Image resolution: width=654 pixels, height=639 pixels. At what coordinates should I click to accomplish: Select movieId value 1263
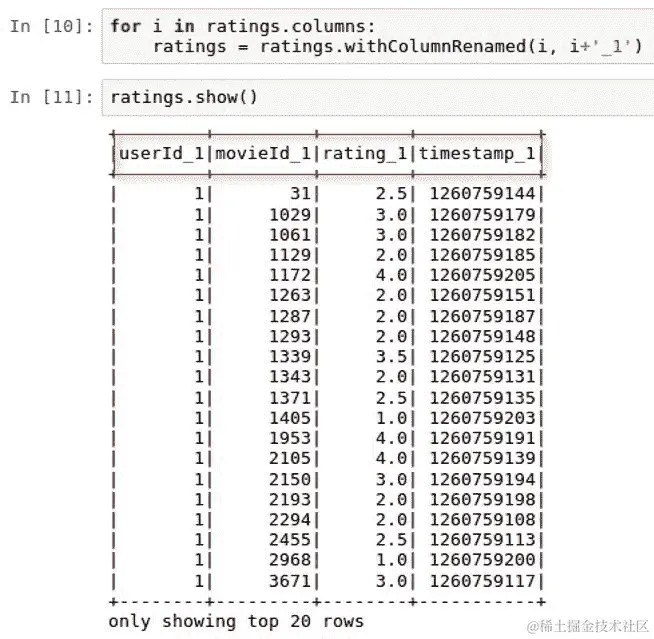[290, 295]
